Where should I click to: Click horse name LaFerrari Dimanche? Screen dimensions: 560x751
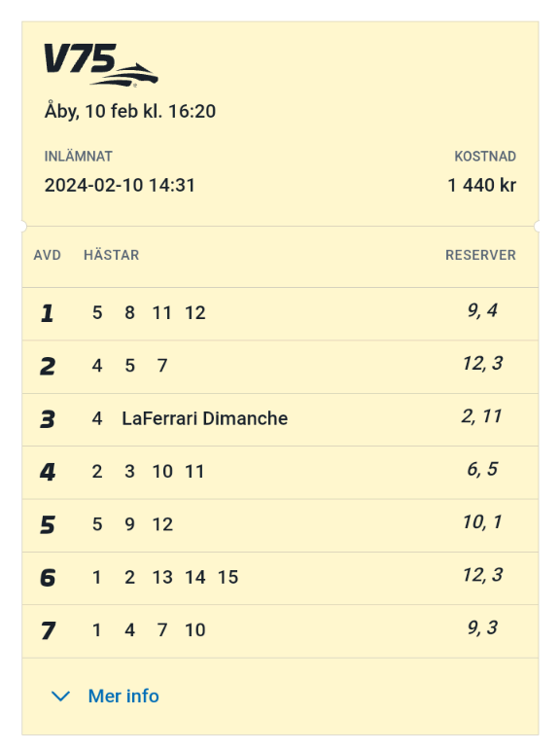click(x=205, y=418)
